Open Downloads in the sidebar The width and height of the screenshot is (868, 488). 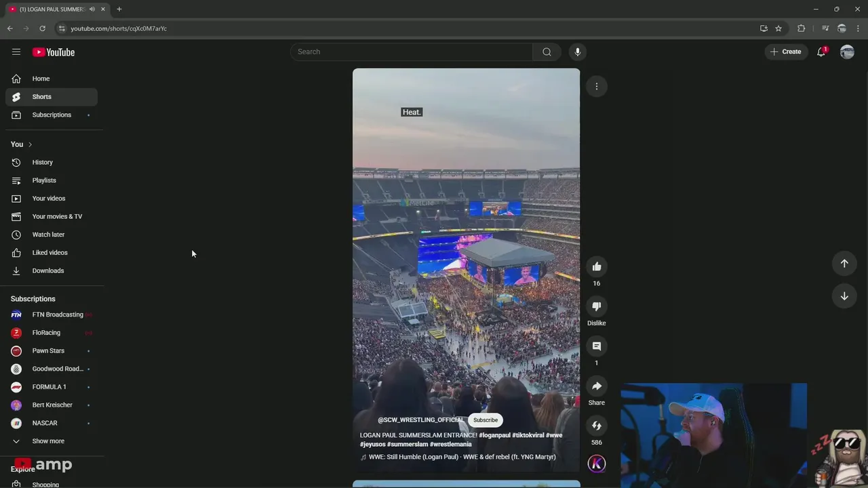[52, 271]
